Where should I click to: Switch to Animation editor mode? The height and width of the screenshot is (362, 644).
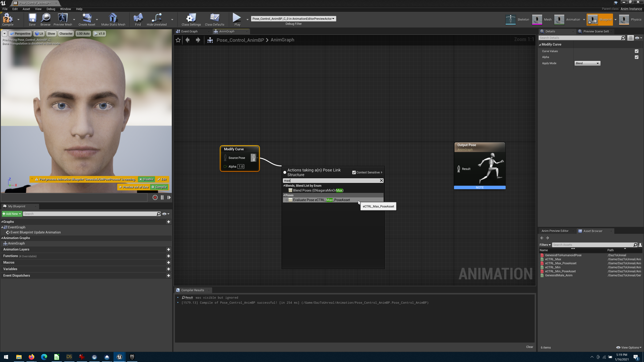coord(567,19)
